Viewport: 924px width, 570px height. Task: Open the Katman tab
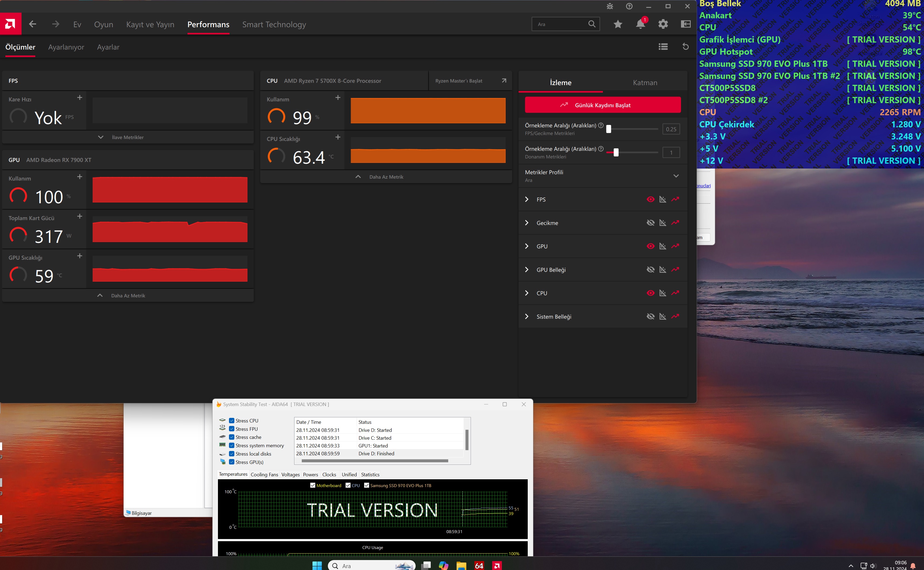pyautogui.click(x=645, y=83)
